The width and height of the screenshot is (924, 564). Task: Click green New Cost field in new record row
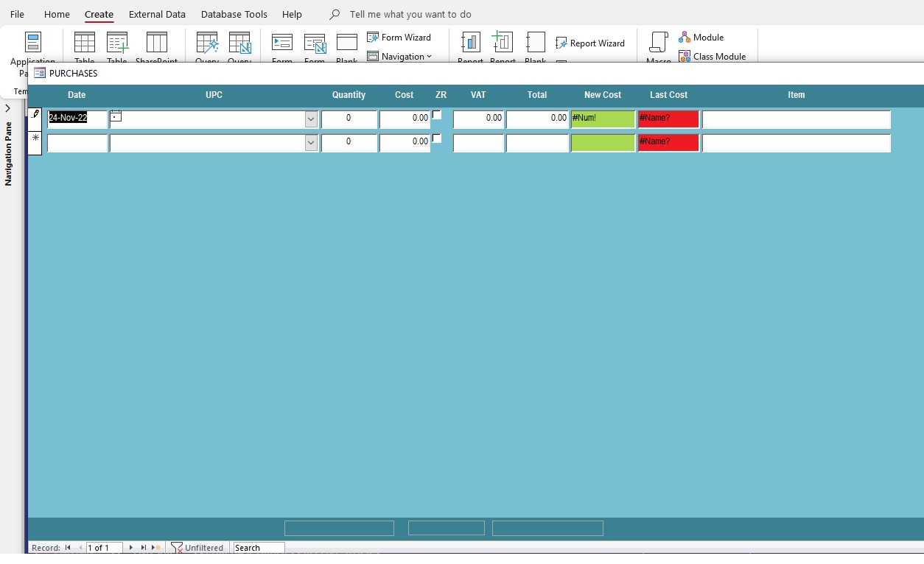point(603,143)
